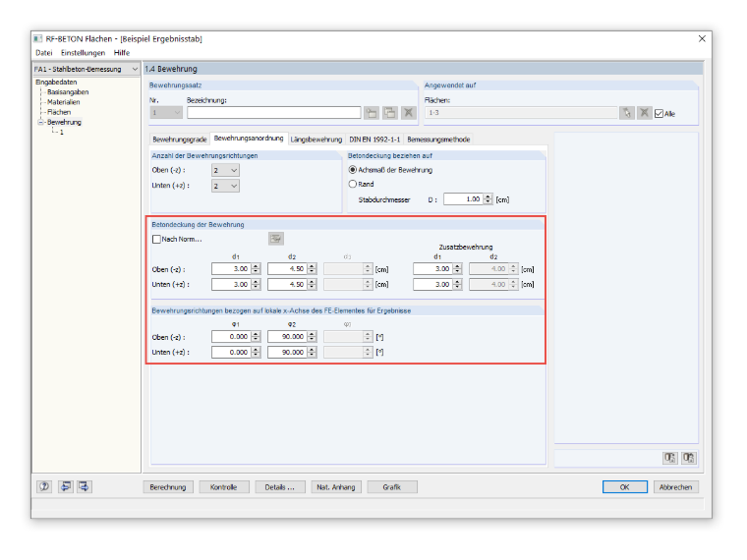Open the FA1 Stahlbeton-Bemessung case dropdown
This screenshot has width=747, height=560.
[86, 69]
